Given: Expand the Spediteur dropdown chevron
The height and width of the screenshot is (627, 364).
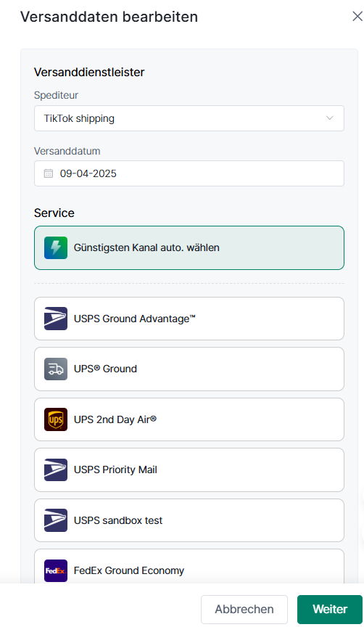Looking at the screenshot, I should point(330,118).
